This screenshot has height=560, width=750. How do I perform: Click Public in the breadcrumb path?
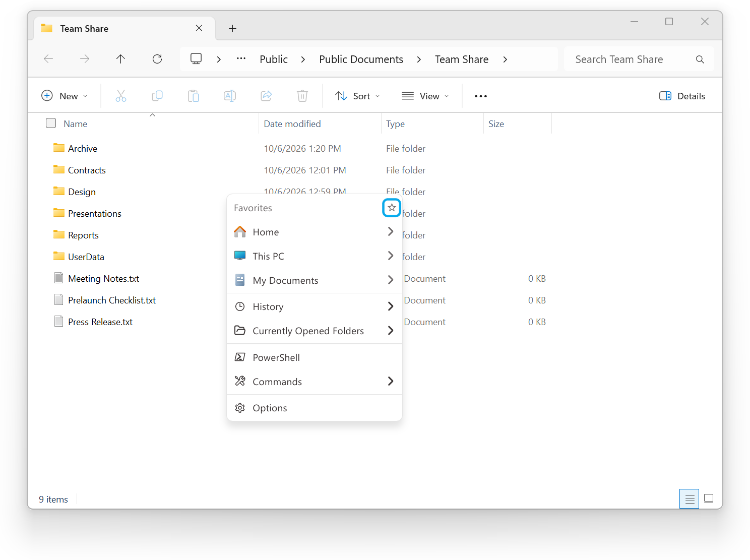click(x=274, y=59)
